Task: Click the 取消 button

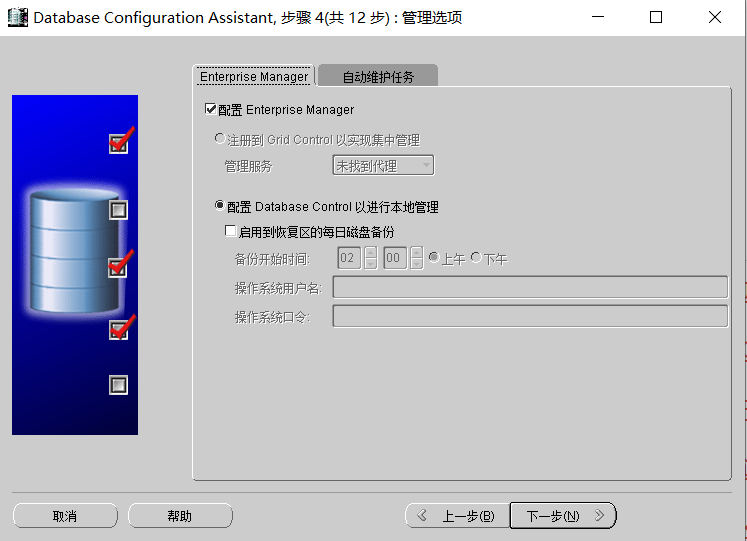Action: (65, 516)
